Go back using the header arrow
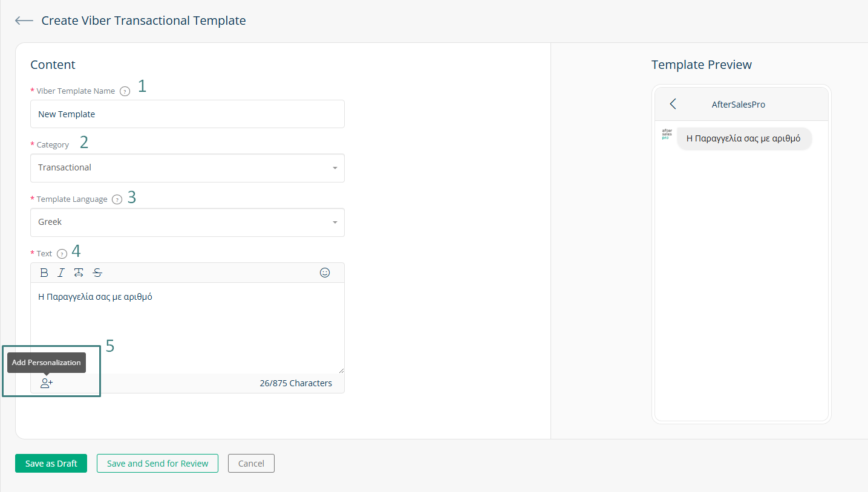The width and height of the screenshot is (868, 492). point(24,21)
